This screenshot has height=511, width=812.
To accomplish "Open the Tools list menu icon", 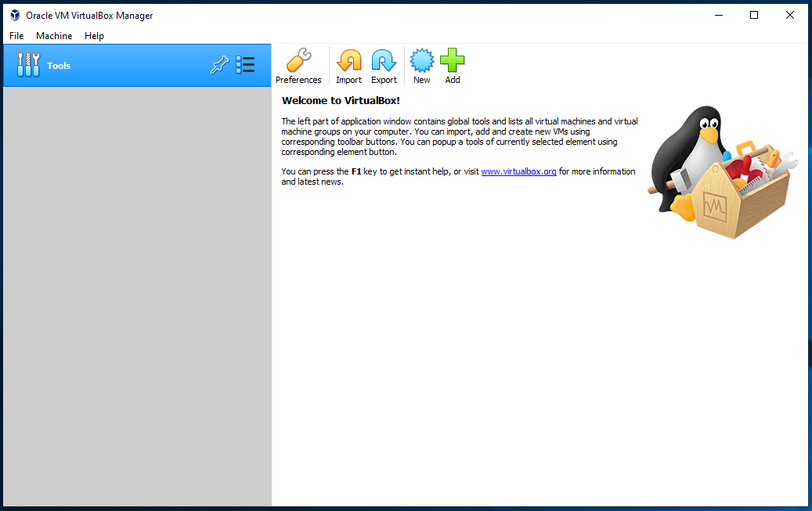I will [x=245, y=65].
